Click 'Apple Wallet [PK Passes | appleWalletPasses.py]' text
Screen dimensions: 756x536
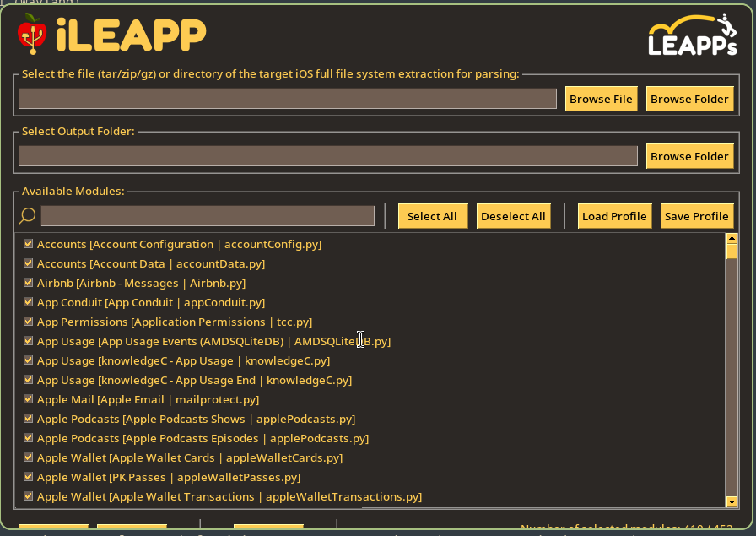pyautogui.click(x=169, y=478)
